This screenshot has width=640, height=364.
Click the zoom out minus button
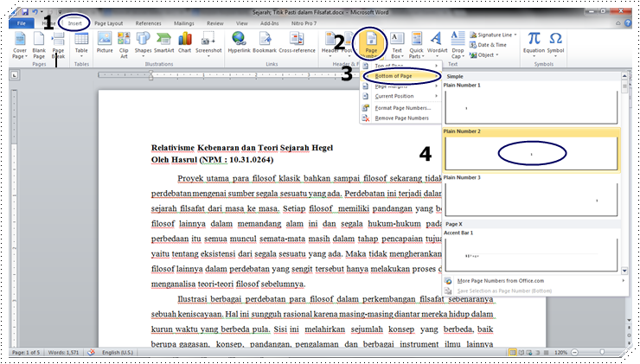(574, 352)
